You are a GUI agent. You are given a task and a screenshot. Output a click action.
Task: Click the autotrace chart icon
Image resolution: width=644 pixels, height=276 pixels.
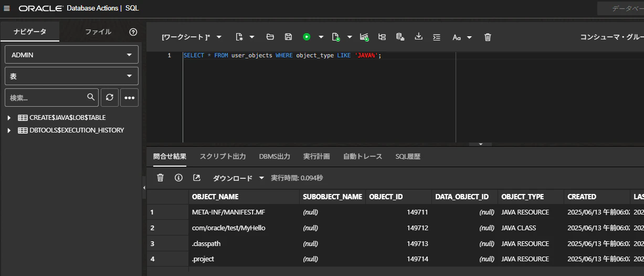point(364,37)
